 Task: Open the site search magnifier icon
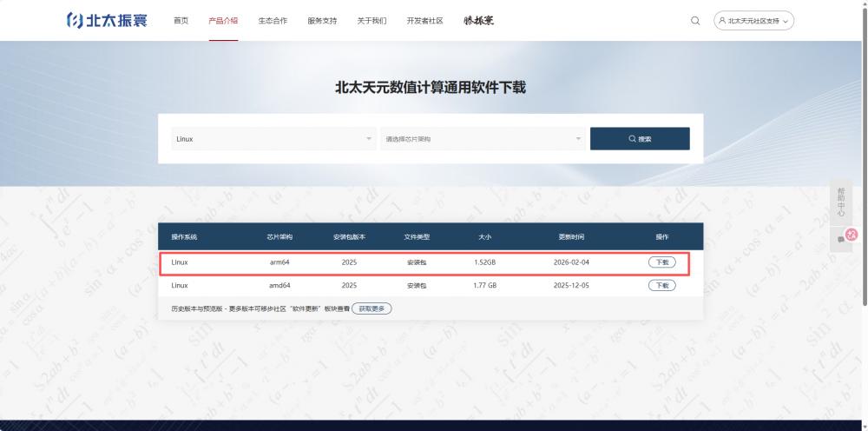695,21
